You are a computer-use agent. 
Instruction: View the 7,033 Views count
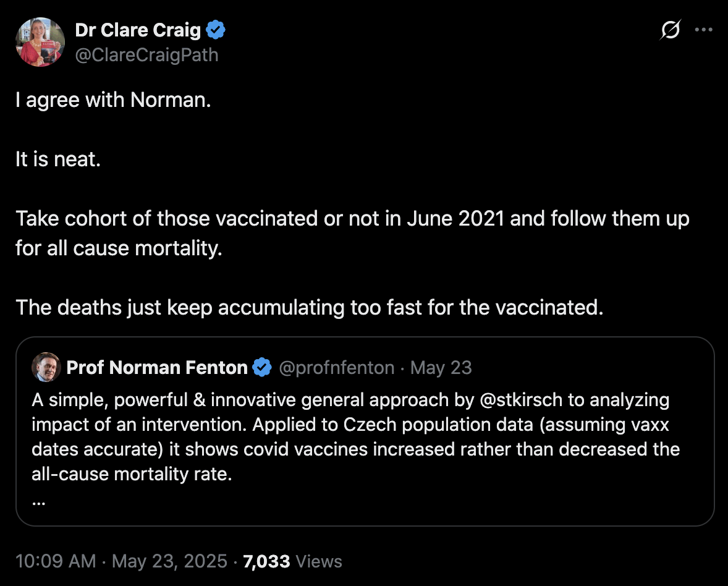(x=292, y=561)
